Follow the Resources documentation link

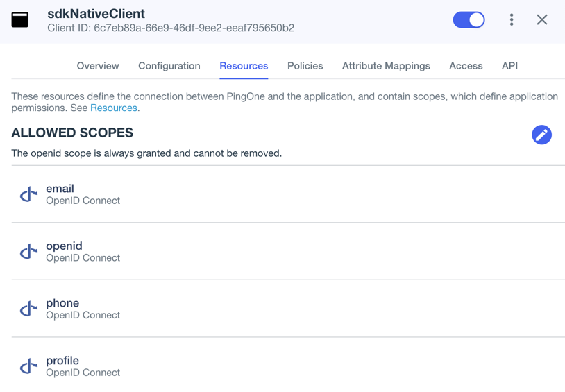pyautogui.click(x=114, y=108)
